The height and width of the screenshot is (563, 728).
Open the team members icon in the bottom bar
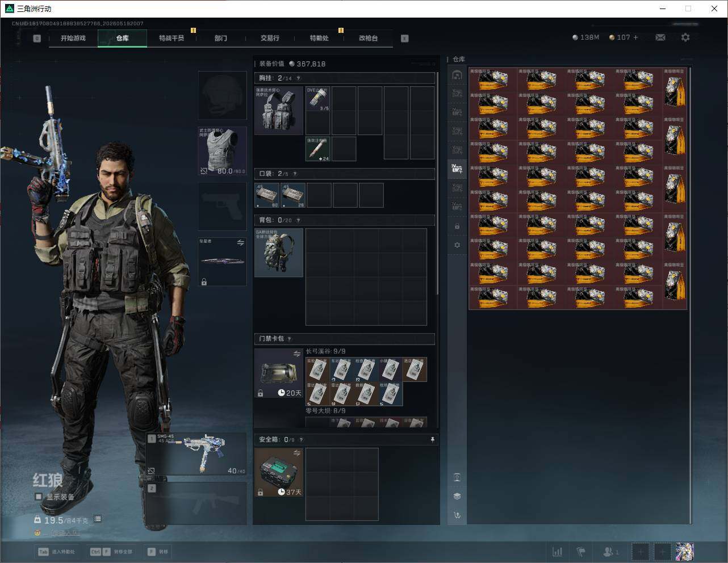(x=611, y=552)
